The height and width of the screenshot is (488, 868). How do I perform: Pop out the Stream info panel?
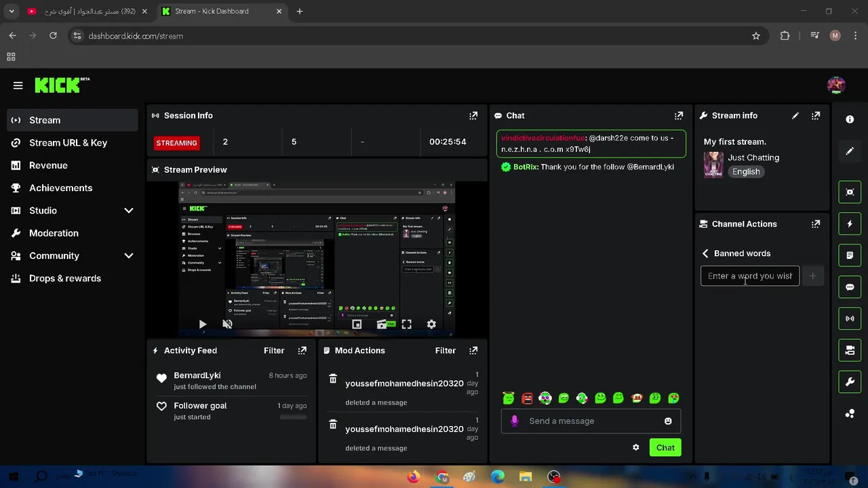pos(816,116)
